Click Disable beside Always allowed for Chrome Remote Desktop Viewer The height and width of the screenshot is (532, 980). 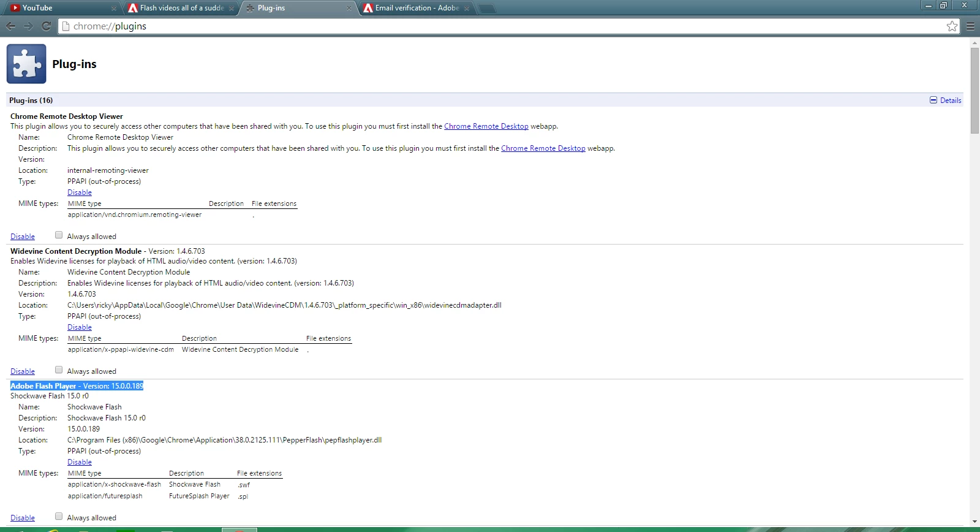pyautogui.click(x=23, y=237)
